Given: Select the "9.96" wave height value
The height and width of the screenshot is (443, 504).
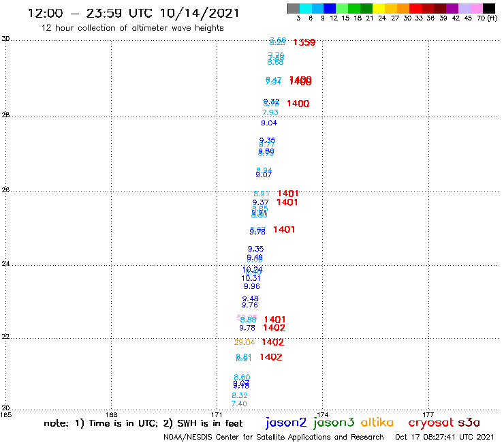Looking at the screenshot, I should [x=252, y=287].
